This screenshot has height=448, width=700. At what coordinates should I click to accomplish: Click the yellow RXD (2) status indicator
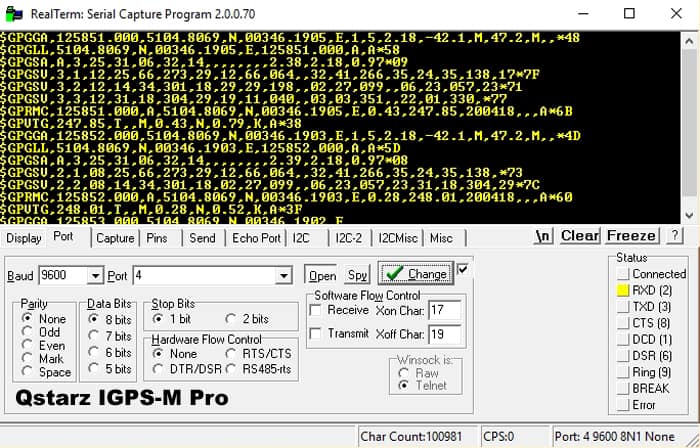pyautogui.click(x=623, y=290)
